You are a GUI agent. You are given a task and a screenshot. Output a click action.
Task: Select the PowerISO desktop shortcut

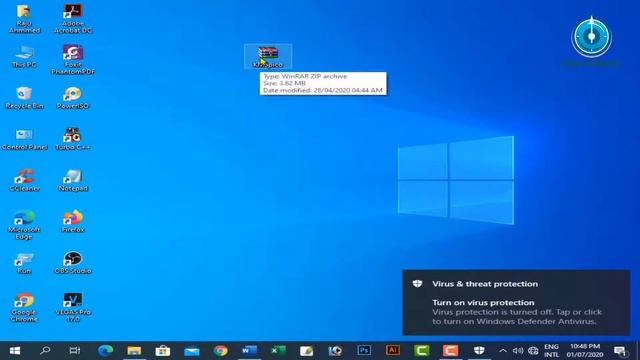(x=73, y=98)
